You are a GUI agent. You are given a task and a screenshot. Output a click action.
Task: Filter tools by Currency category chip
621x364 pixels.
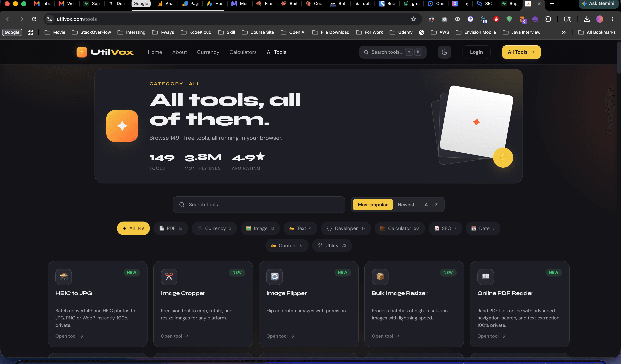(214, 228)
